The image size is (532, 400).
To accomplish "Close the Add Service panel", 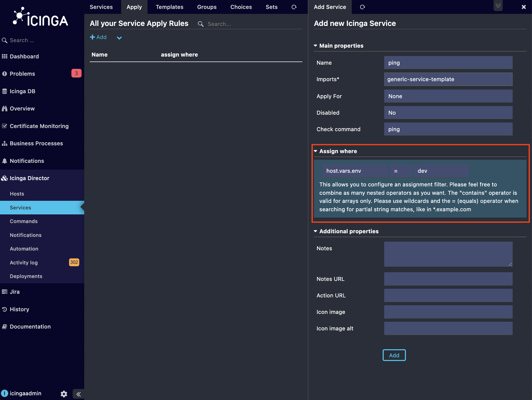I will pos(524,7).
